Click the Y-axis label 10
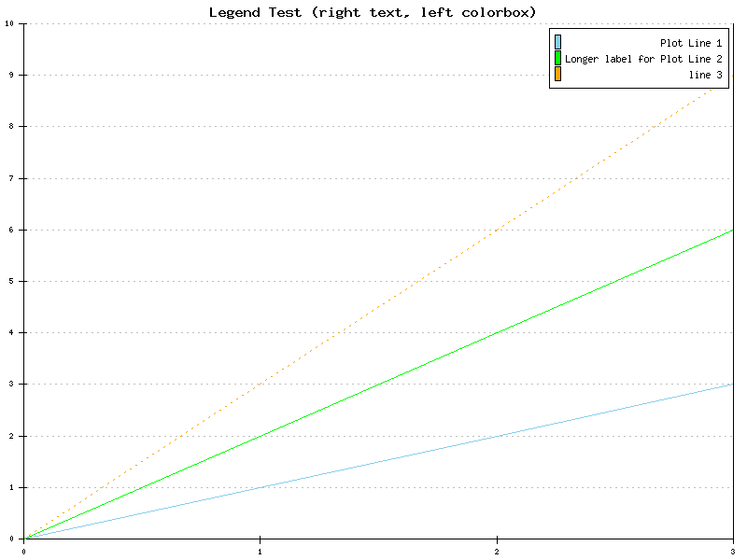This screenshot has height=560, width=747. tap(9, 23)
